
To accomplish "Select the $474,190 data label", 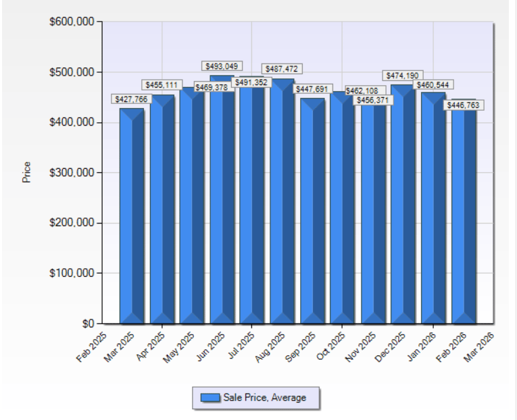I will [403, 75].
